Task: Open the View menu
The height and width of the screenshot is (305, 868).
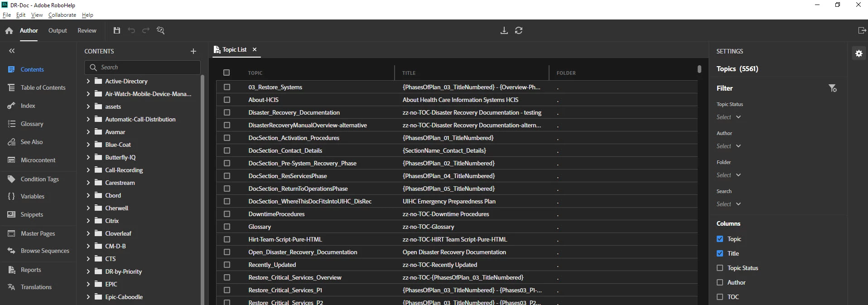Action: coord(37,15)
